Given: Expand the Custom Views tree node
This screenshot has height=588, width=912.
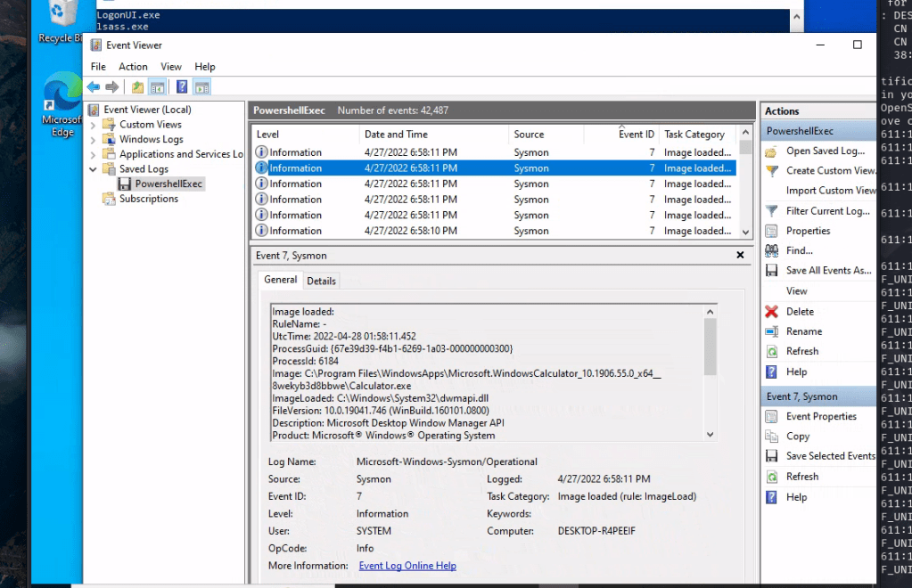Looking at the screenshot, I should [x=92, y=124].
